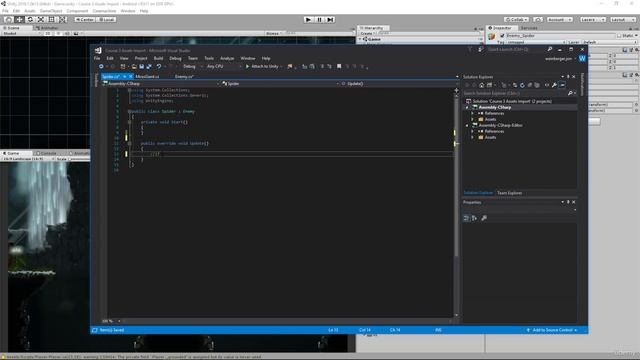Screen dimensions: 640x360
Task: Collapse Assembly-CSharp project node
Action: [467, 107]
